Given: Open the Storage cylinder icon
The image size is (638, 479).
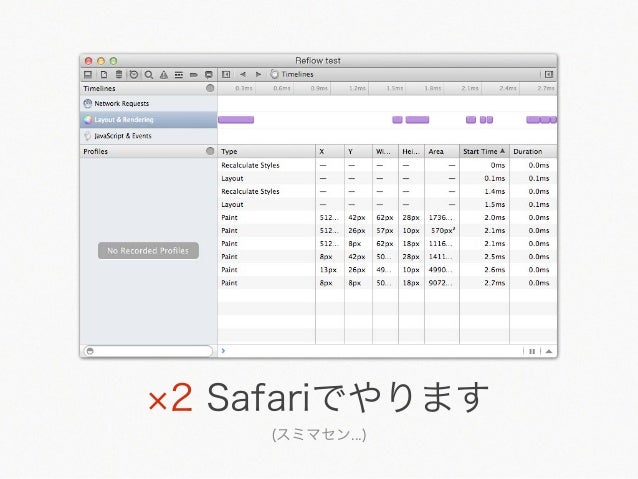Looking at the screenshot, I should pos(118,74).
